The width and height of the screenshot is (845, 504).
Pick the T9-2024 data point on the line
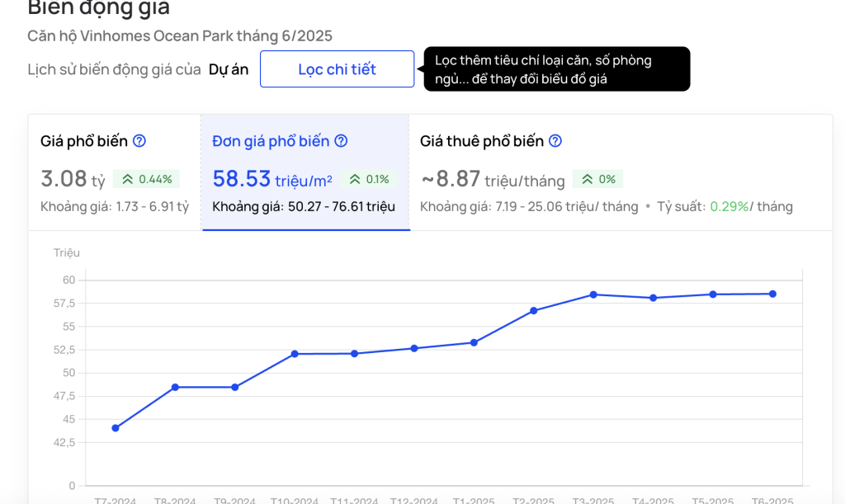[235, 387]
